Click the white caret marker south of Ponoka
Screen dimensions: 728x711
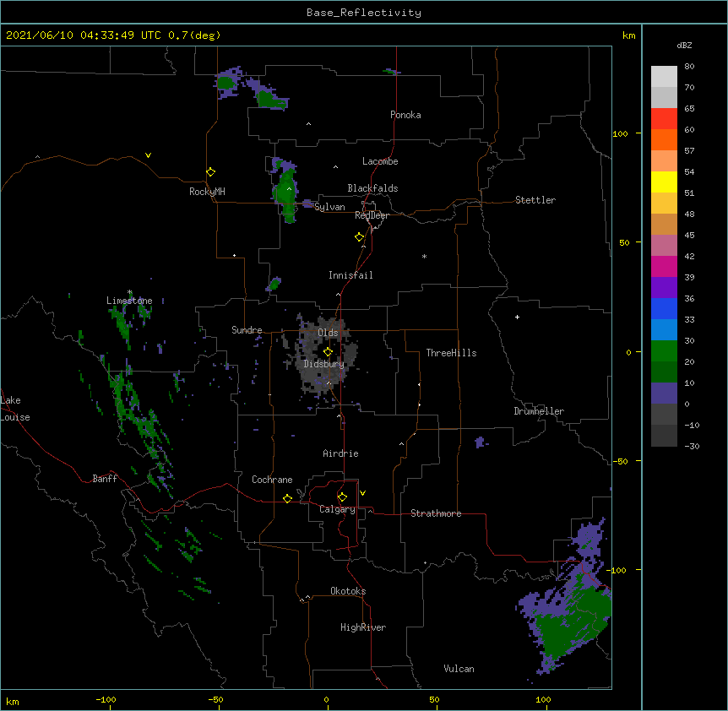[x=309, y=124]
